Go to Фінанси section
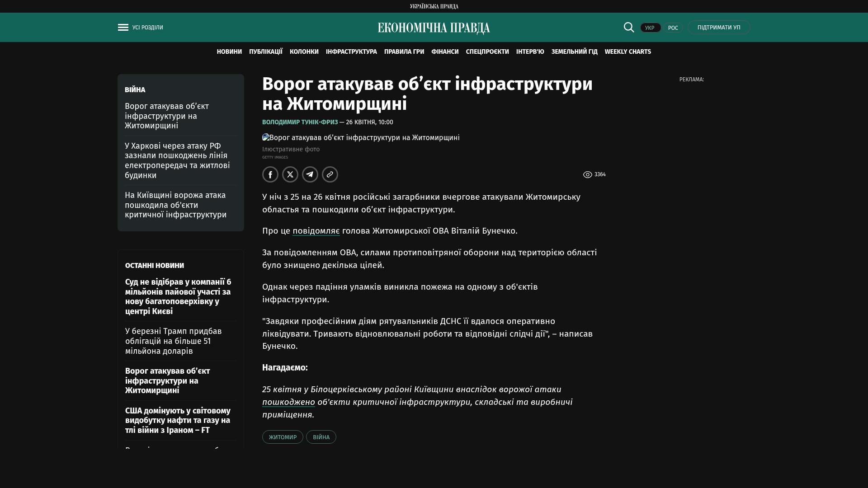Viewport: 868px width, 488px height. (x=445, y=52)
